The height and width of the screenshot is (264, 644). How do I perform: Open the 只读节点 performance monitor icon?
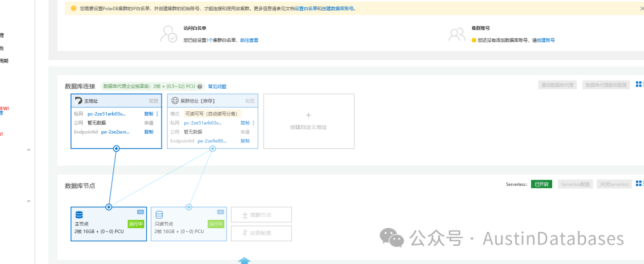click(x=221, y=212)
